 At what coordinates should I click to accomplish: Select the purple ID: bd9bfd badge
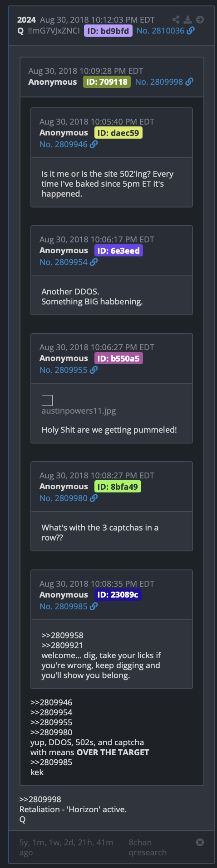(x=108, y=31)
